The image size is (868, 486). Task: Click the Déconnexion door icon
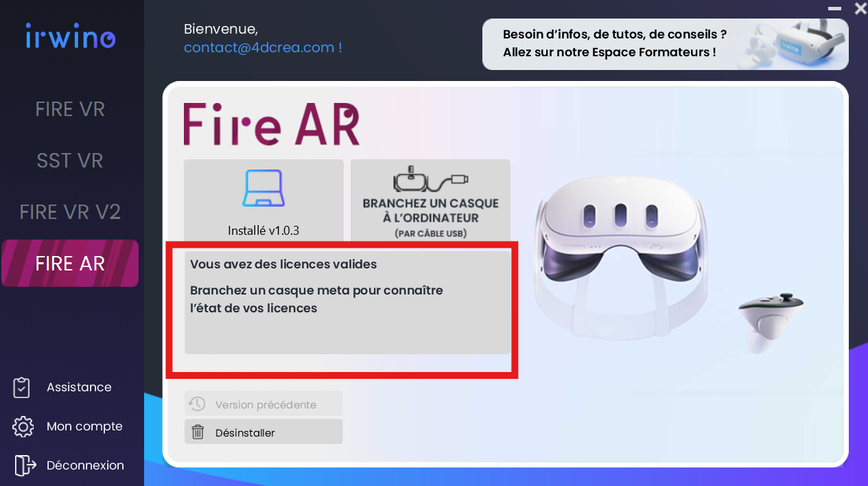click(25, 465)
